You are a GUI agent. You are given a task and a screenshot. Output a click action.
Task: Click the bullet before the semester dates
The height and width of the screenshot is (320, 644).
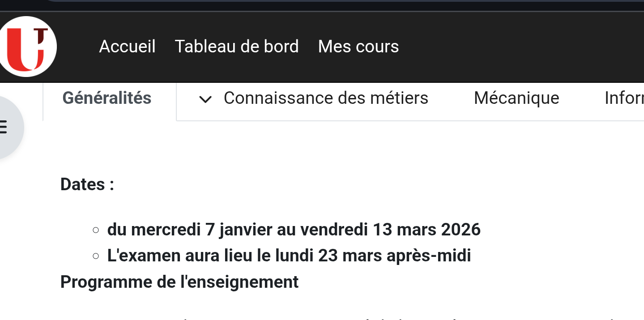[95, 230]
